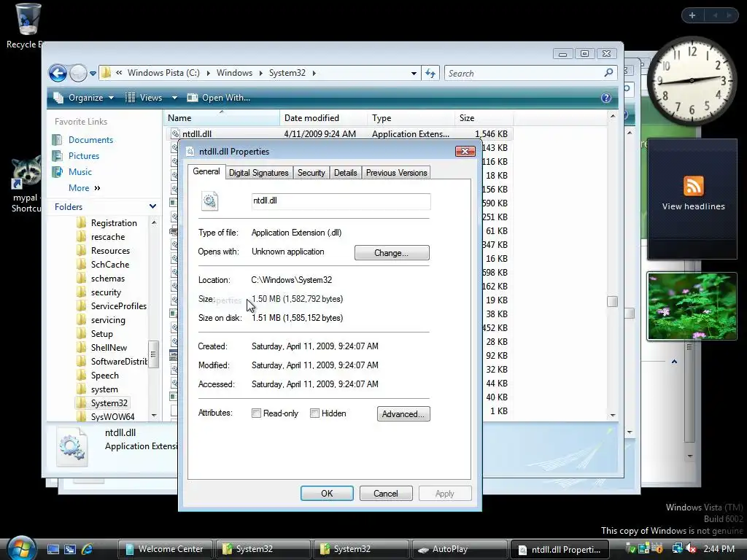
Task: Expand the arrow after Windows Pista (C:) breadcrumb
Action: (208, 73)
